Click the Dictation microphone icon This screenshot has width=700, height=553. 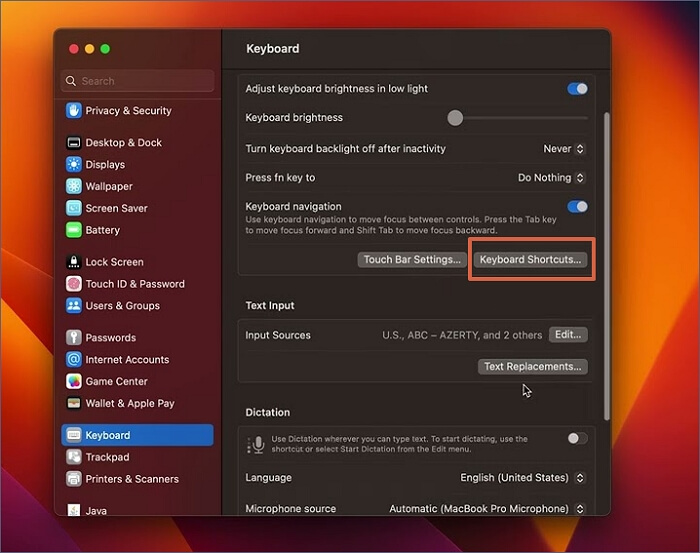pos(258,444)
